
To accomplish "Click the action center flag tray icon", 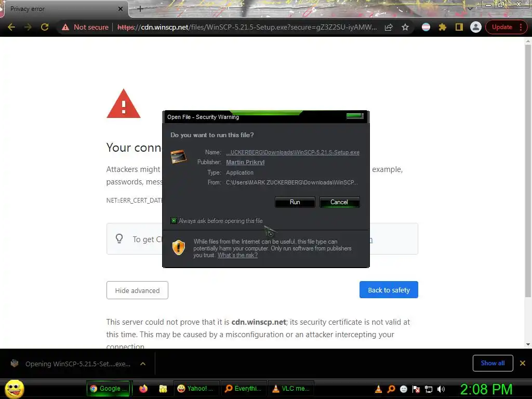I will [416, 389].
